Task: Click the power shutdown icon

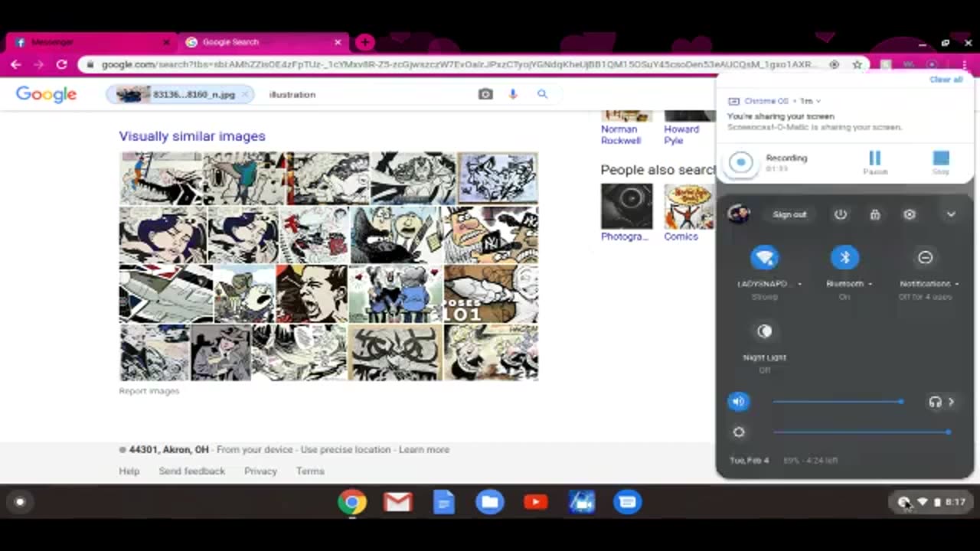Action: point(841,214)
